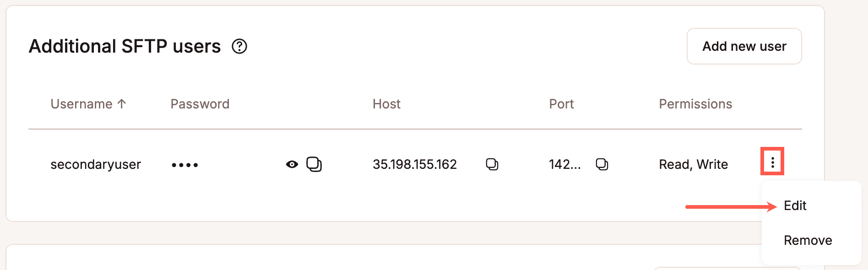Screen dimensions: 868x270
Task: Copy the host IP address
Action: point(492,164)
